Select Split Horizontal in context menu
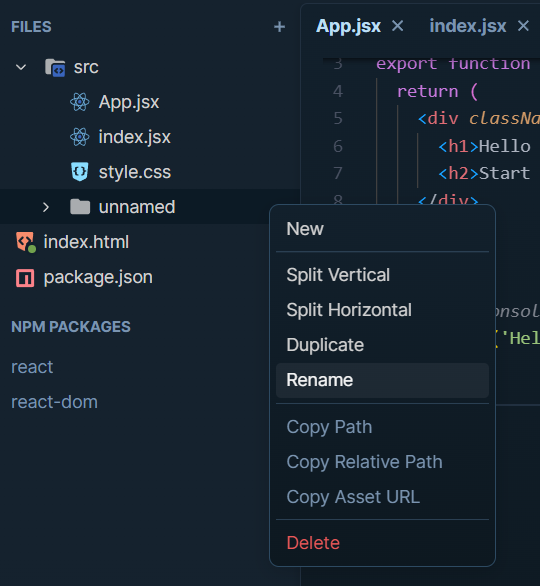This screenshot has width=540, height=586. [382, 310]
